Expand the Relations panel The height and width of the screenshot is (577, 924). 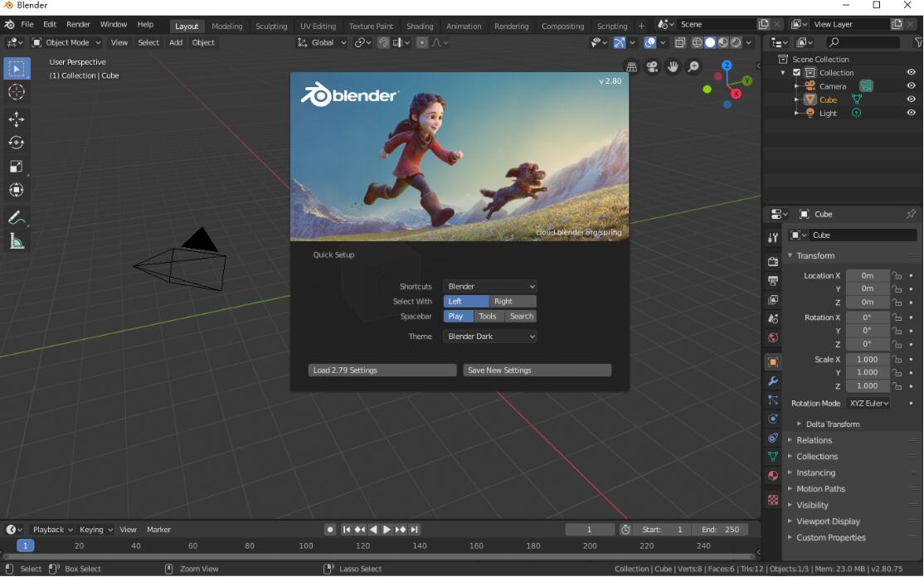pyautogui.click(x=814, y=440)
